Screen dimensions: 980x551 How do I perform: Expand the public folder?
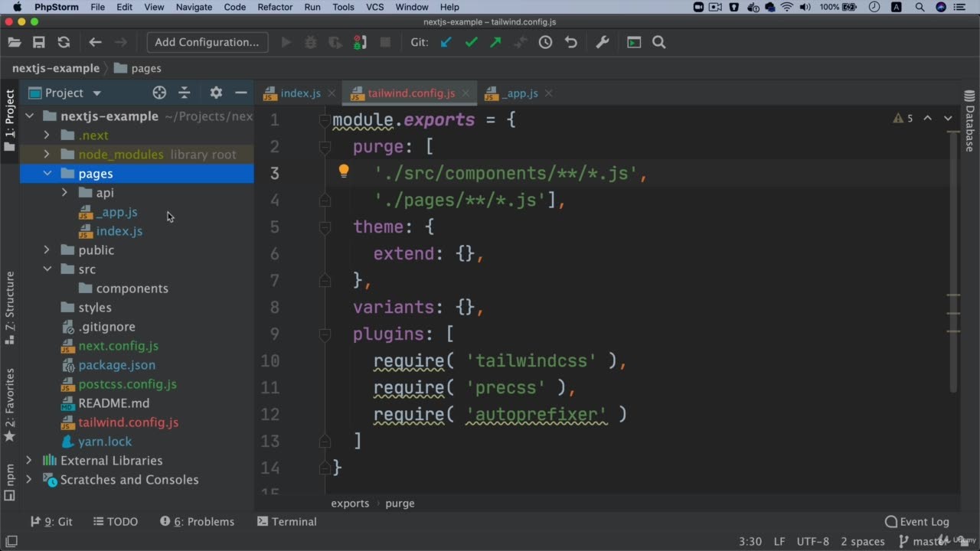pos(47,249)
